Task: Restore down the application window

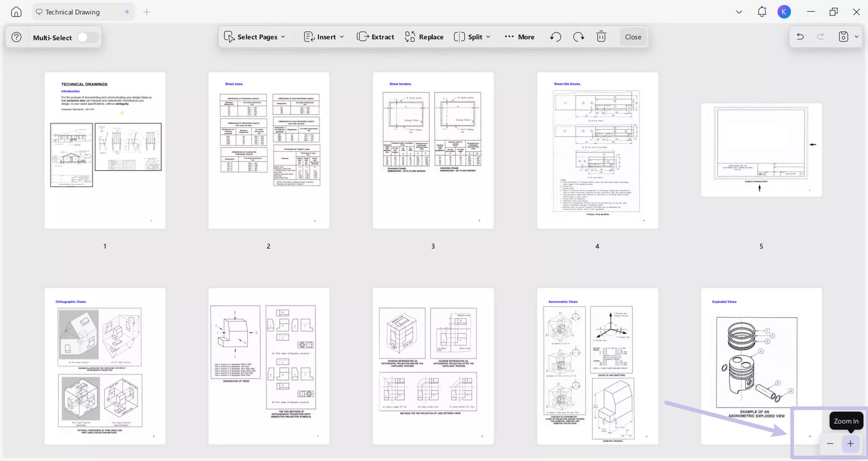Action: pos(834,12)
